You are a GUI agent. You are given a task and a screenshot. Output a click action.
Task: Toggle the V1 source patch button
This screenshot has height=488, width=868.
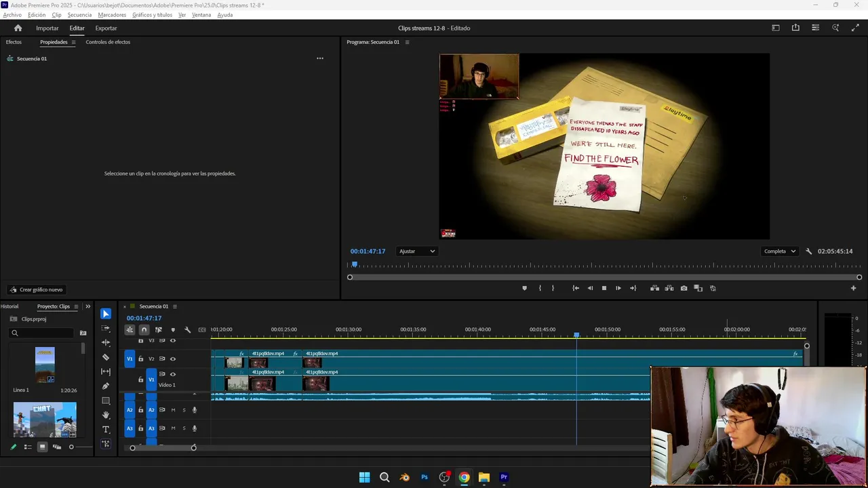pos(130,359)
